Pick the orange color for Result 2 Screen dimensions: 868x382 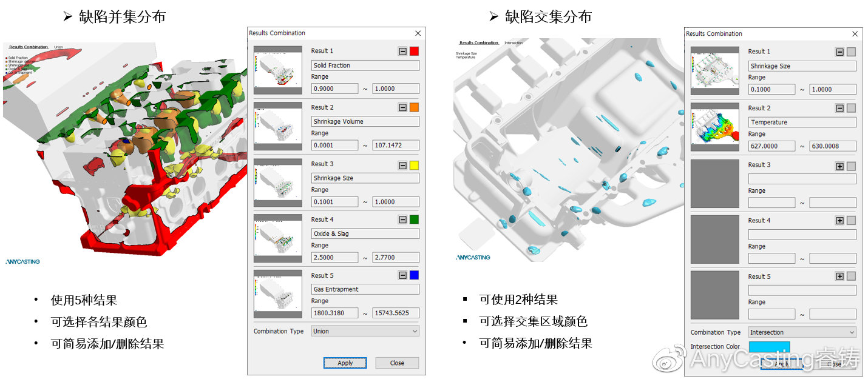click(x=414, y=107)
